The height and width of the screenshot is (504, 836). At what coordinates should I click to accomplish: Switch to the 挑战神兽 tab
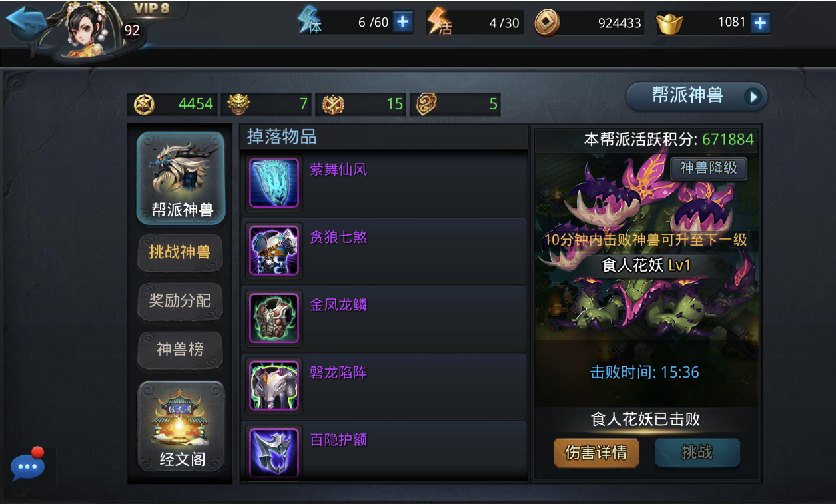[x=180, y=252]
